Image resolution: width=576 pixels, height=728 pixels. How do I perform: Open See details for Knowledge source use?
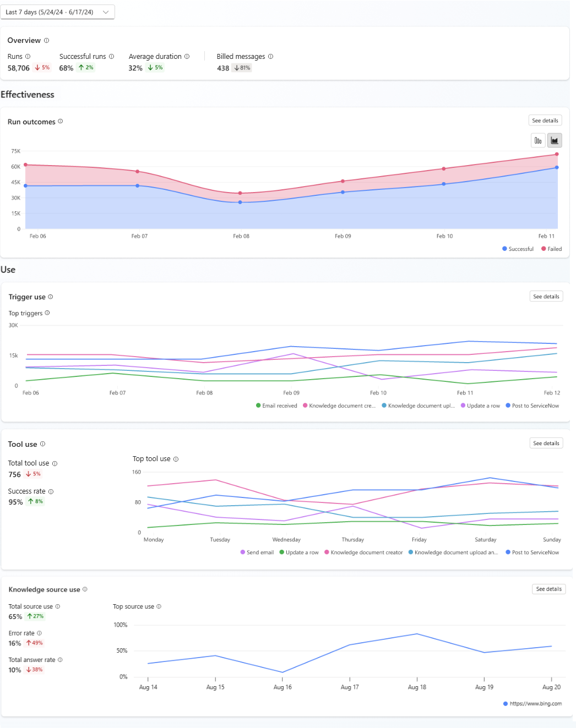coord(548,589)
